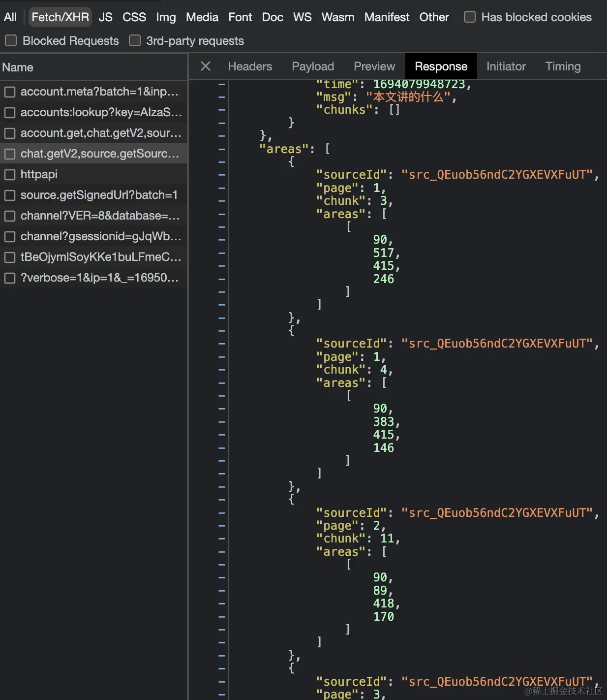Click the area value 170
This screenshot has width=607, height=700.
coord(384,617)
